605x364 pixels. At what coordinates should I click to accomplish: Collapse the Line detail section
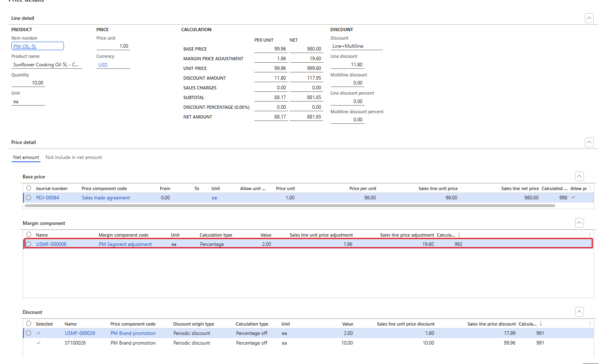[589, 18]
